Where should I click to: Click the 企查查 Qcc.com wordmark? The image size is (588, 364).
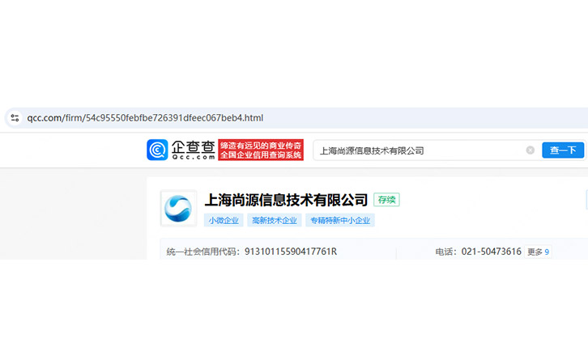[x=194, y=150]
